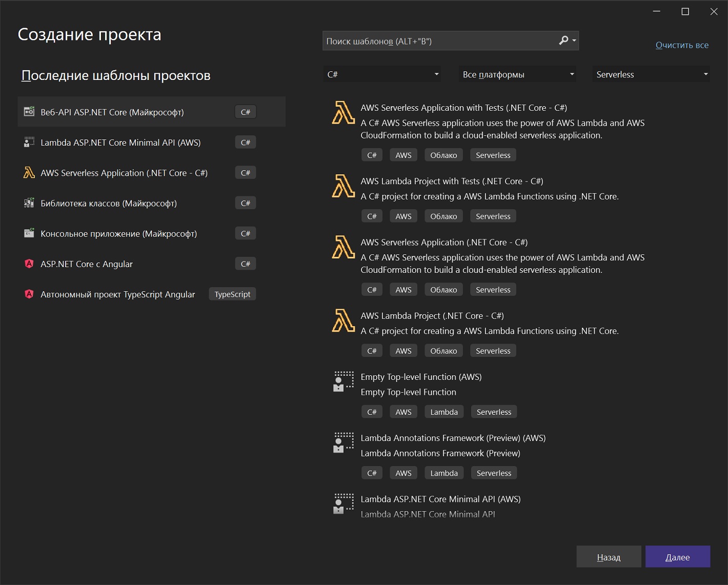This screenshot has height=585, width=728.
Task: Click the Lambda Annotations Framework template icon
Action: coord(343,442)
